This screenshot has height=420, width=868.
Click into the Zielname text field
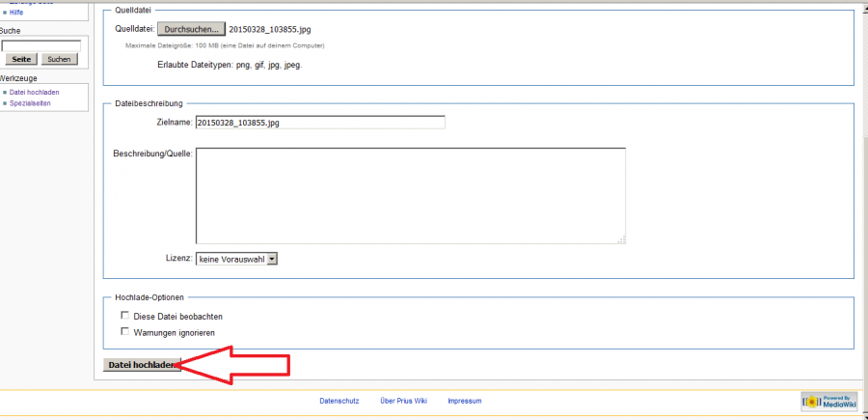(x=319, y=123)
